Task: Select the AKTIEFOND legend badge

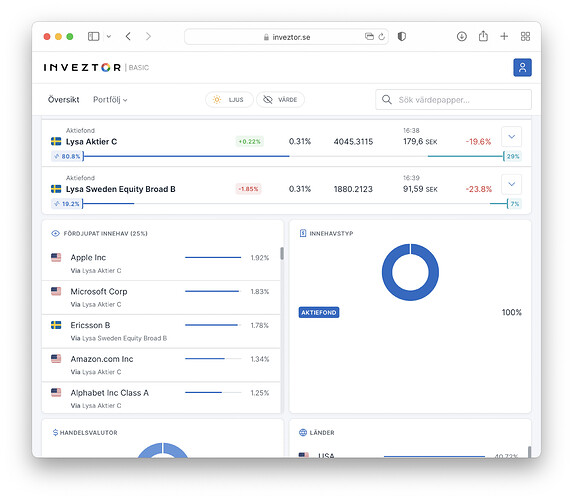Action: click(x=319, y=313)
